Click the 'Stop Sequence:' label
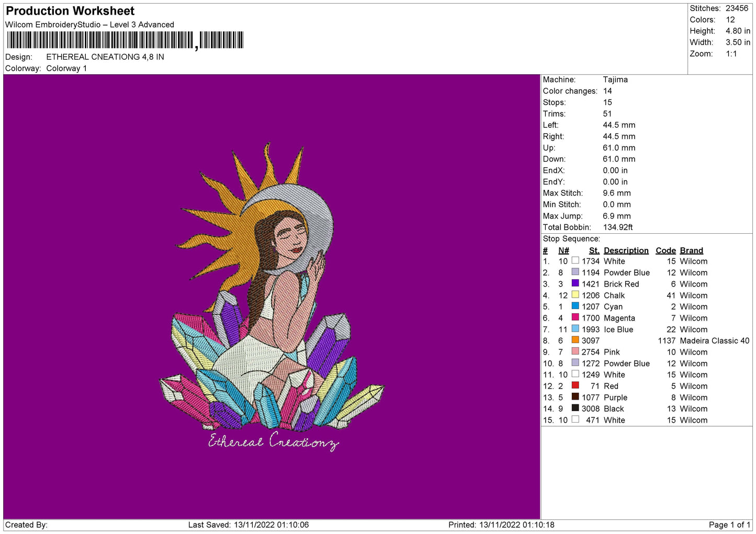Screen dimensions: 756x534 [x=571, y=238]
